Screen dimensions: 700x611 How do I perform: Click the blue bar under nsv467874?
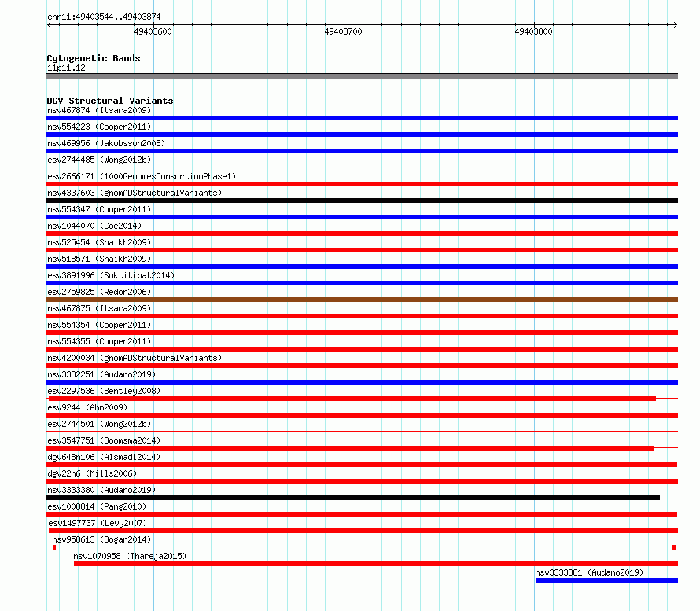(x=362, y=118)
